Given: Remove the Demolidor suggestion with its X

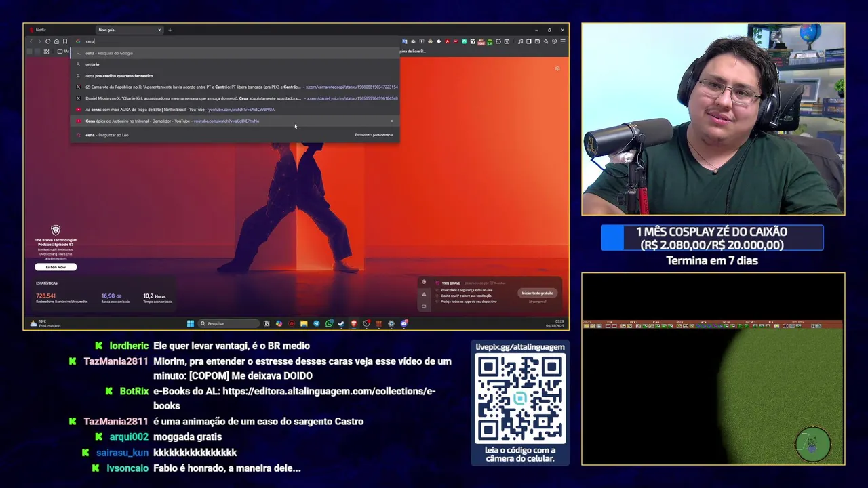Looking at the screenshot, I should point(391,121).
